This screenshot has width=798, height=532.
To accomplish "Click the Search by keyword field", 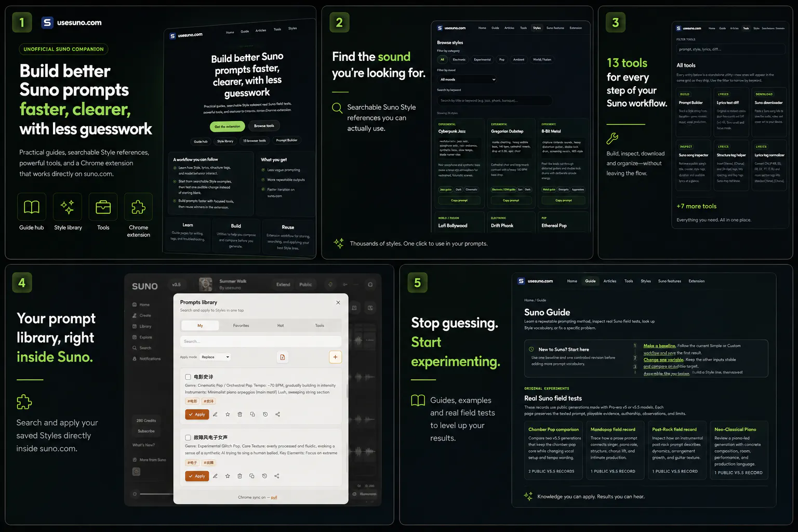I will click(495, 100).
